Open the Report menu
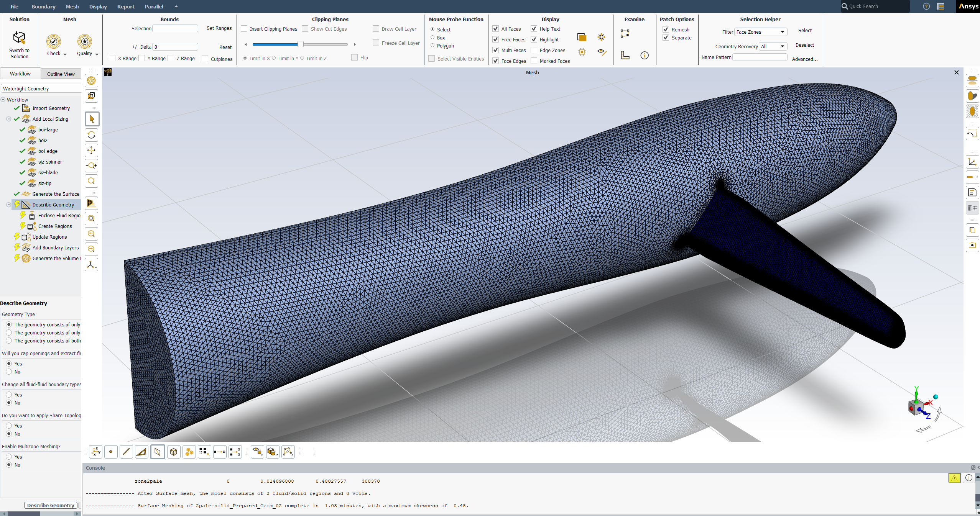This screenshot has width=980, height=516. coord(126,7)
